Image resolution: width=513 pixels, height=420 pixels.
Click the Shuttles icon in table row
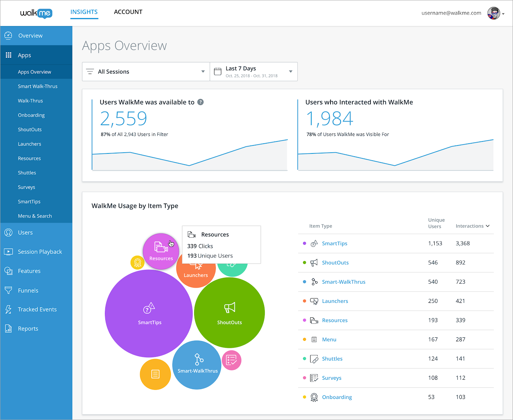coord(314,359)
